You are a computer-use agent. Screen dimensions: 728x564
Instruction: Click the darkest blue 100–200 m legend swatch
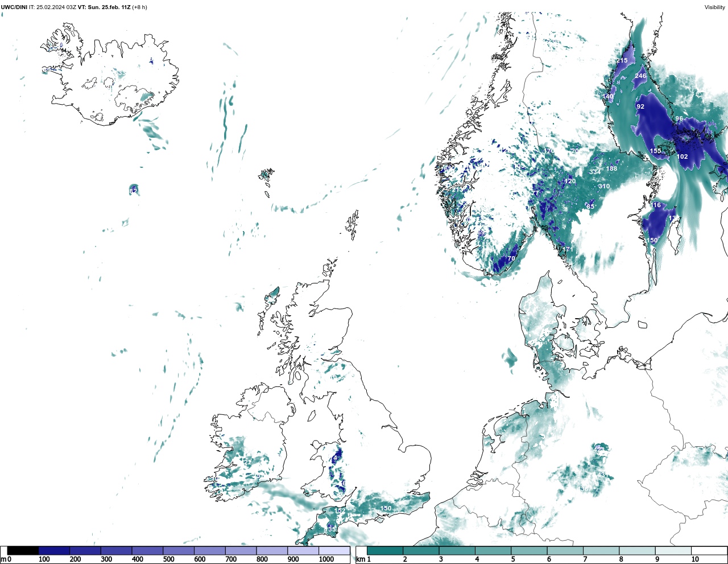[54, 551]
